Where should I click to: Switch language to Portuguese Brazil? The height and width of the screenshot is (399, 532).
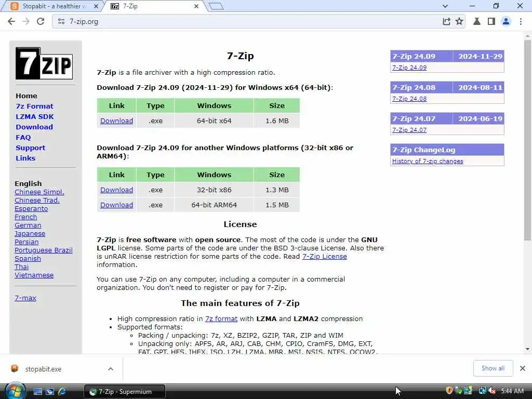44,250
